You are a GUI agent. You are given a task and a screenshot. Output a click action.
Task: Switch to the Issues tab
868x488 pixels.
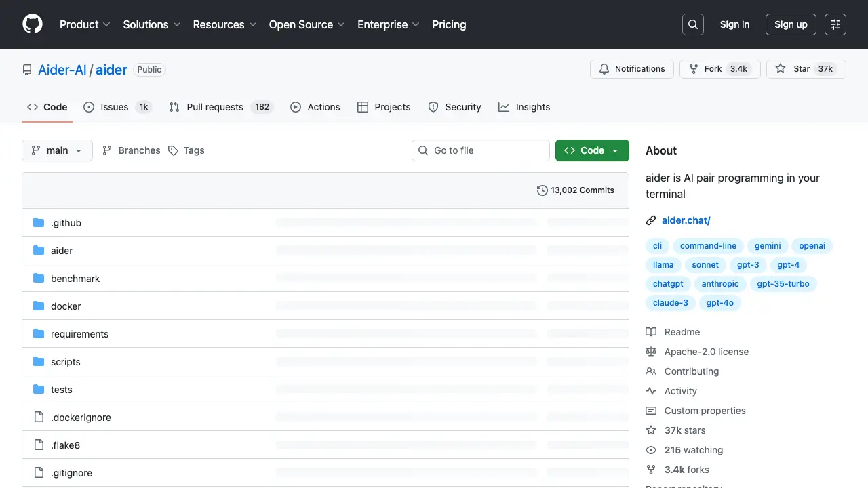coord(117,107)
